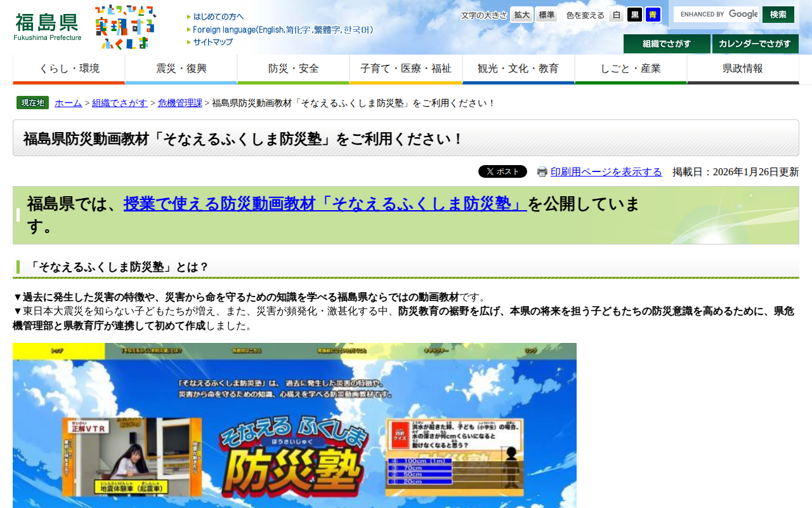Enable 拡大 enlarged text size

(521, 14)
